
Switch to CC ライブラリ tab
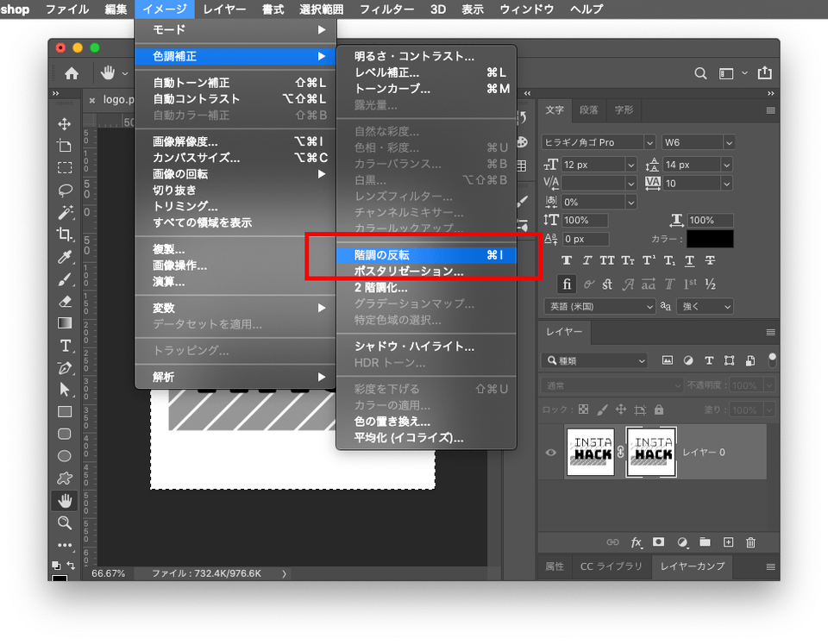click(x=611, y=566)
